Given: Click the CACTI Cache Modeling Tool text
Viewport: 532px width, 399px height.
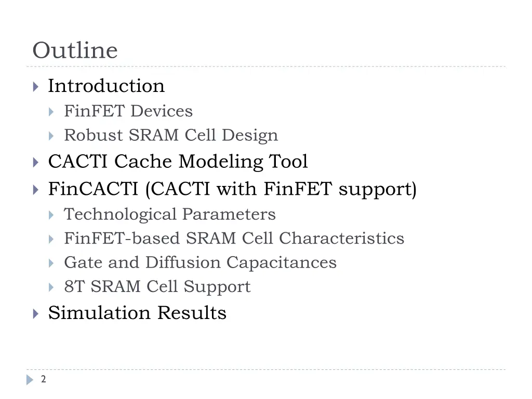Looking at the screenshot, I should point(178,161).
